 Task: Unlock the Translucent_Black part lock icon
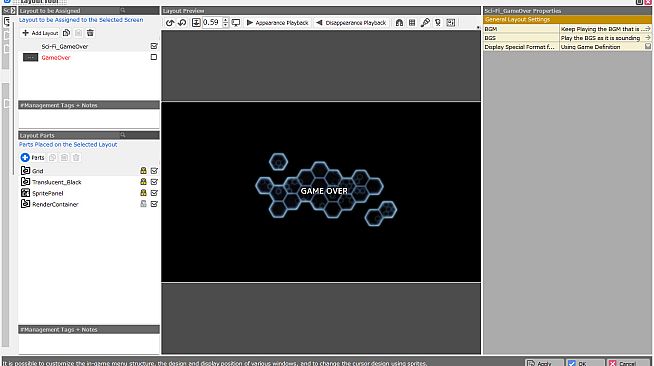[143, 182]
